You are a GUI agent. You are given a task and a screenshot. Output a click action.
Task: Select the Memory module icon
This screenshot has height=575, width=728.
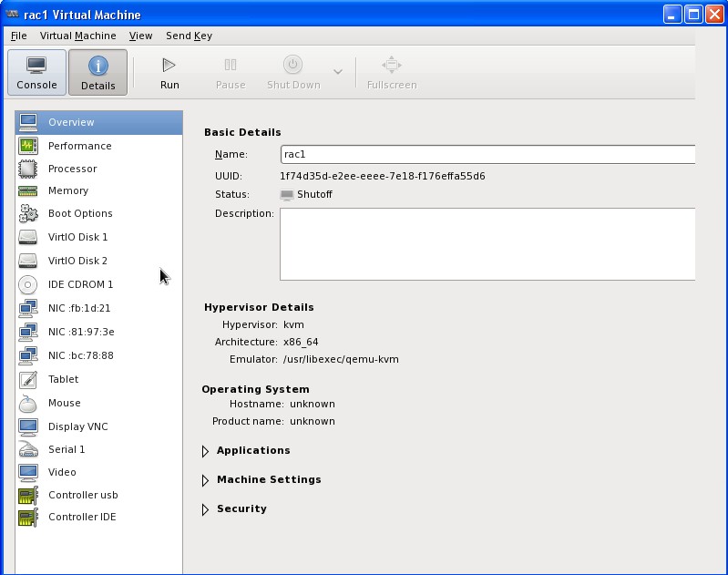[28, 190]
